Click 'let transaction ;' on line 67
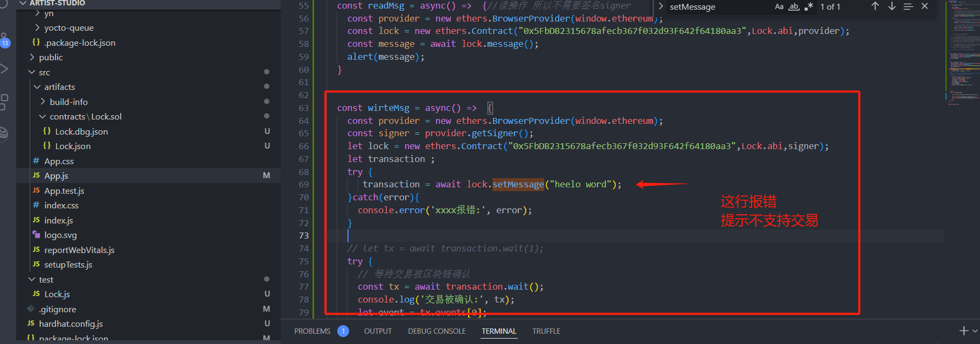 (x=391, y=159)
